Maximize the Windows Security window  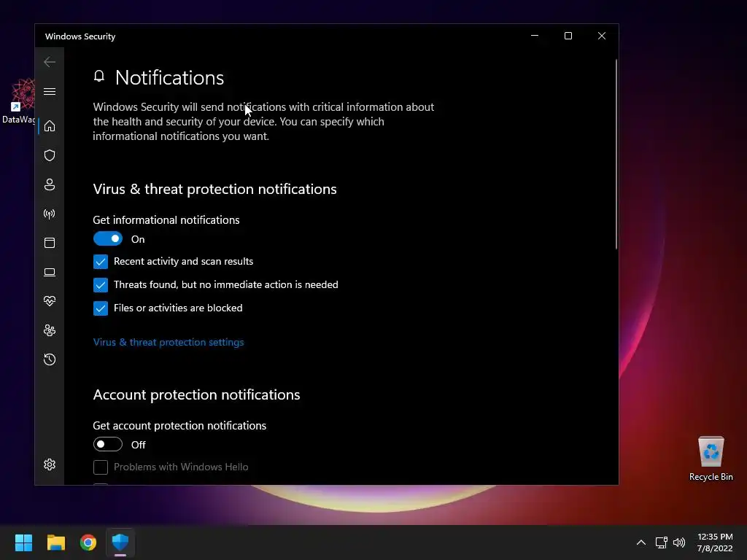click(568, 36)
